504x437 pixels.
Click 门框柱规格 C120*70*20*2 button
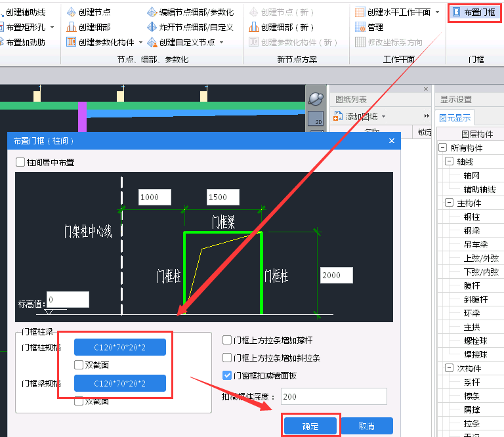[x=120, y=347]
